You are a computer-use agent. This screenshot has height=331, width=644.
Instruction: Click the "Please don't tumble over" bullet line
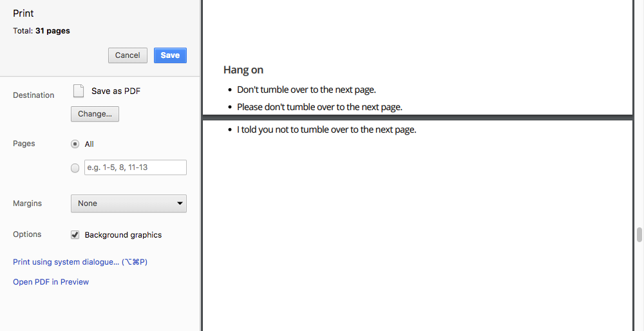coord(319,107)
